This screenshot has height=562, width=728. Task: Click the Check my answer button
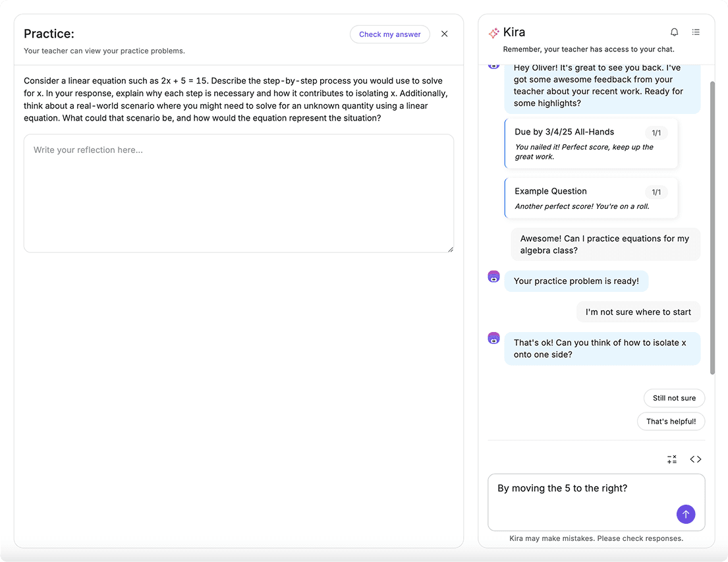[389, 34]
